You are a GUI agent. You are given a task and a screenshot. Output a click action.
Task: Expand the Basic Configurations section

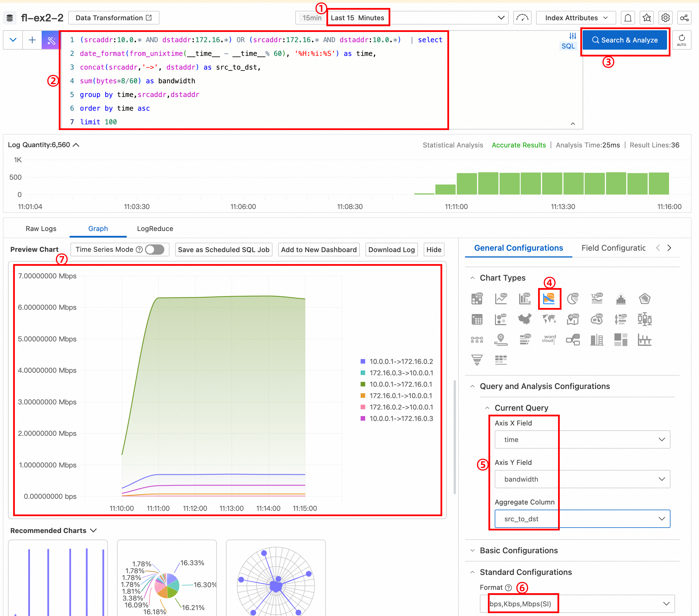pyautogui.click(x=518, y=550)
